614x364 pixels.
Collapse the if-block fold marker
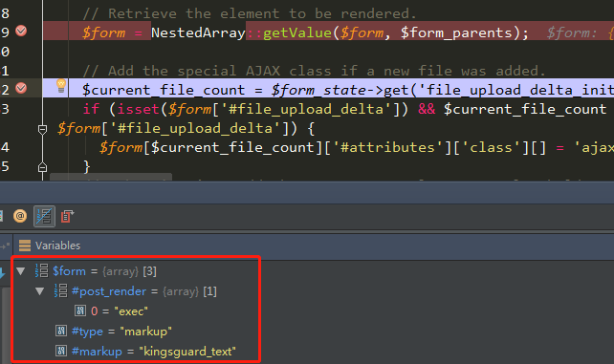42,129
